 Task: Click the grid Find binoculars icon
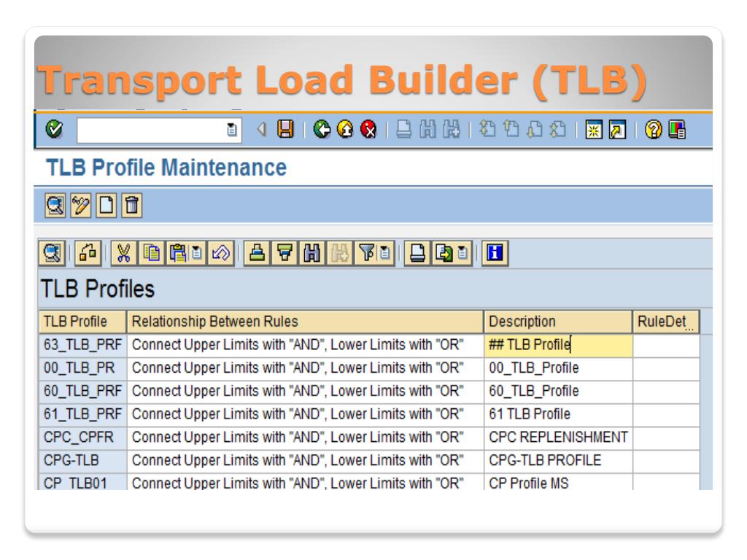pyautogui.click(x=312, y=253)
